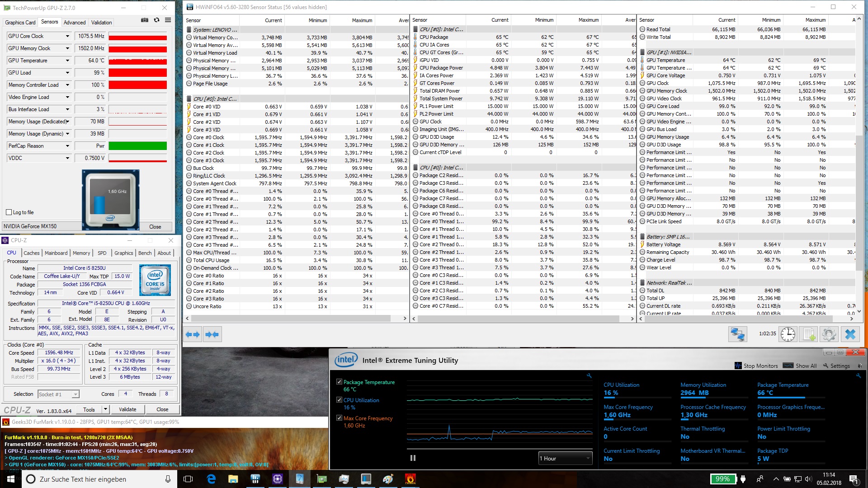Click wrench icon above XTU graph panel

tap(589, 375)
